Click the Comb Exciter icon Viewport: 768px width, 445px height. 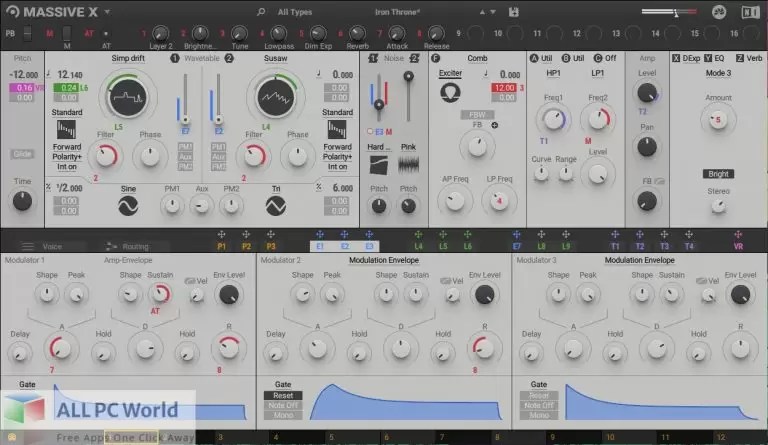(450, 92)
